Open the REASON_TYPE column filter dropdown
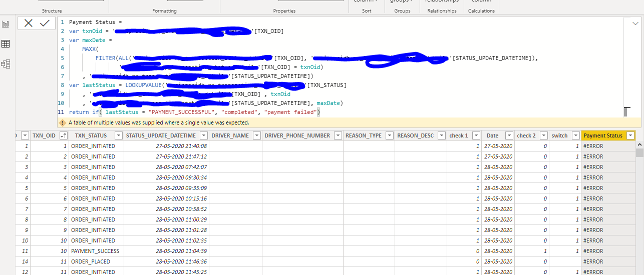644x275 pixels. (x=389, y=135)
